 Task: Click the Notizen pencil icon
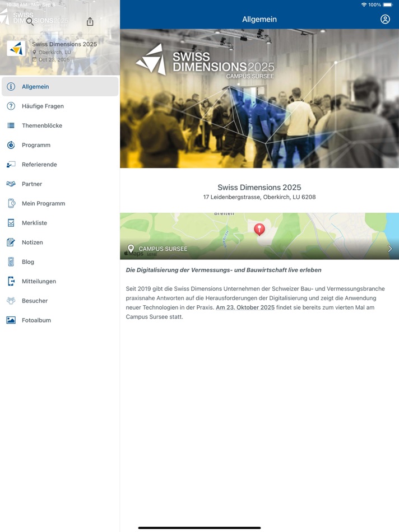pos(11,242)
